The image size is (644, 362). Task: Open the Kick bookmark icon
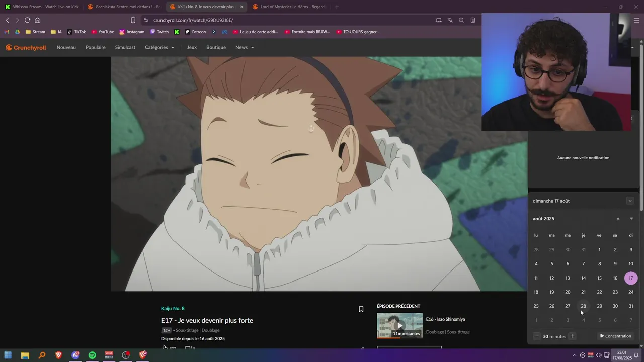coord(177,32)
